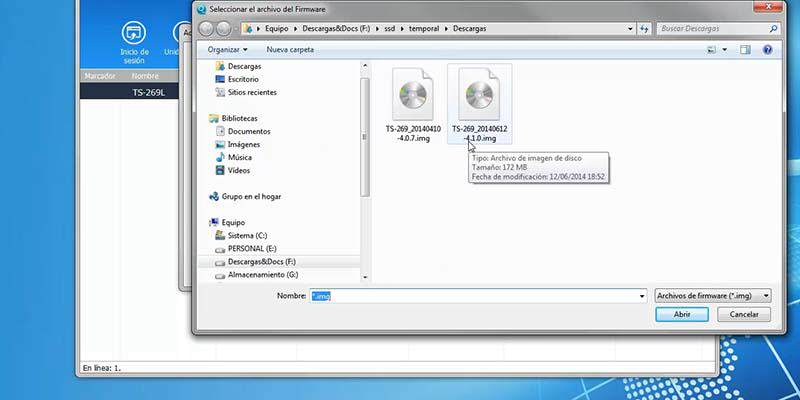Screen dimensions: 800x400
Task: Open the Imágenes library
Action: [237, 144]
